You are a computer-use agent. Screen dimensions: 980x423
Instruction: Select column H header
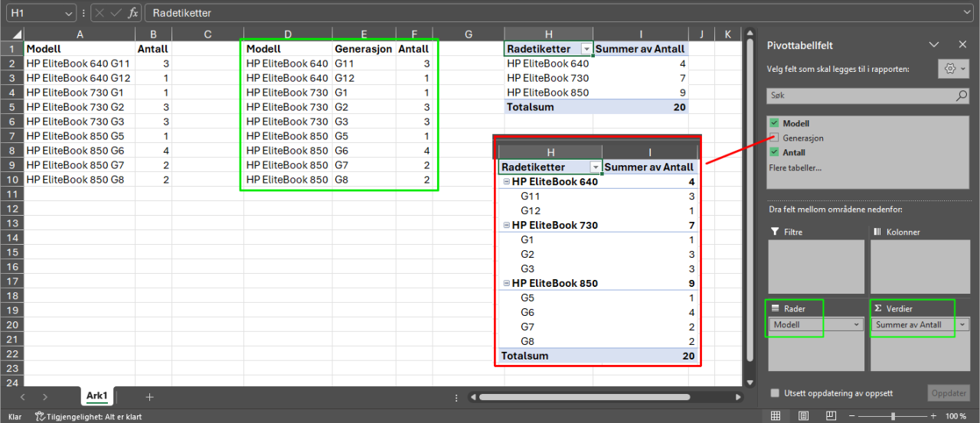tap(549, 34)
